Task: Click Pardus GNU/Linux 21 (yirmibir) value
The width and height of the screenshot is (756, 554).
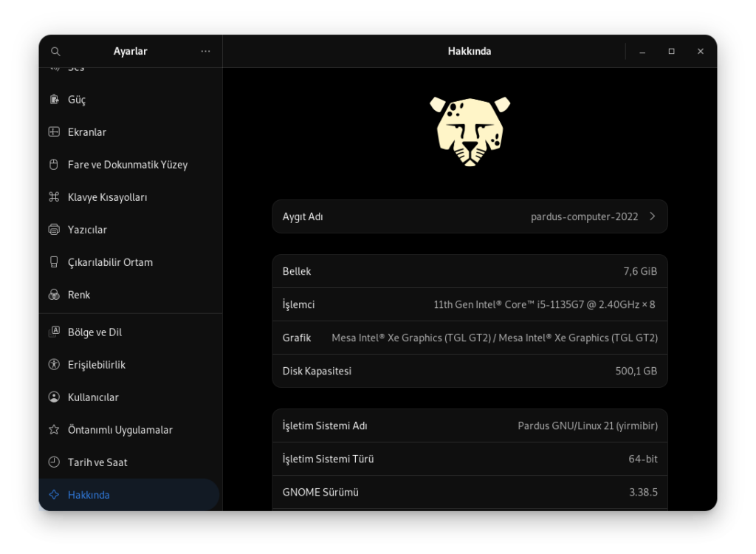Action: coord(588,425)
